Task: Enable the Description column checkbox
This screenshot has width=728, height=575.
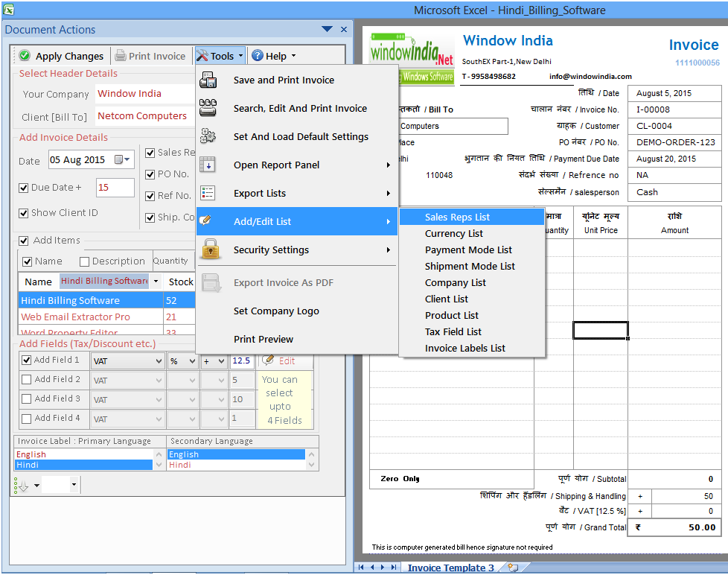Action: point(85,262)
